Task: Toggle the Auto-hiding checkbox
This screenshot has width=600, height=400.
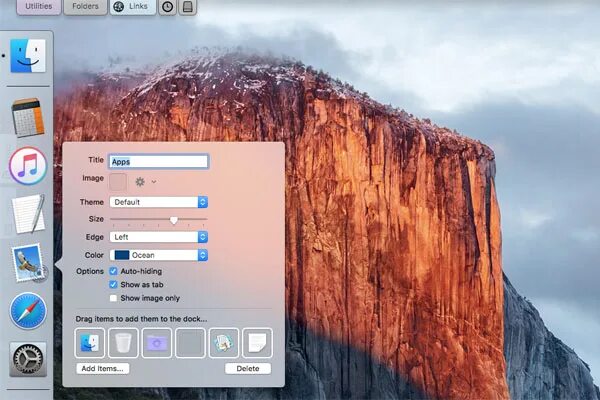Action: coord(113,271)
